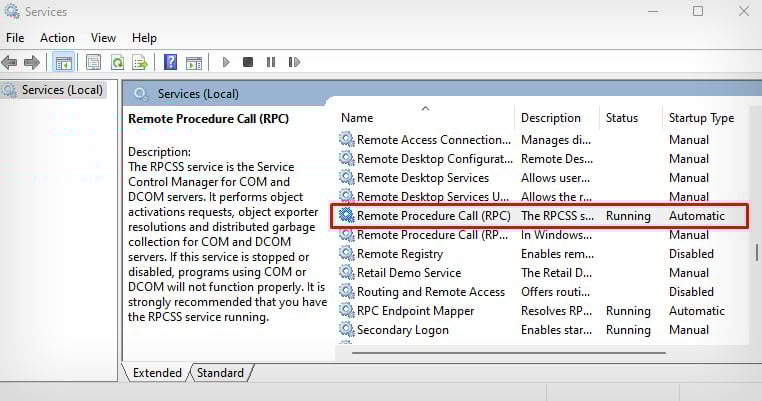This screenshot has width=762, height=401.
Task: Select the Remote Procedure Call (RPC) service
Action: pyautogui.click(x=539, y=216)
